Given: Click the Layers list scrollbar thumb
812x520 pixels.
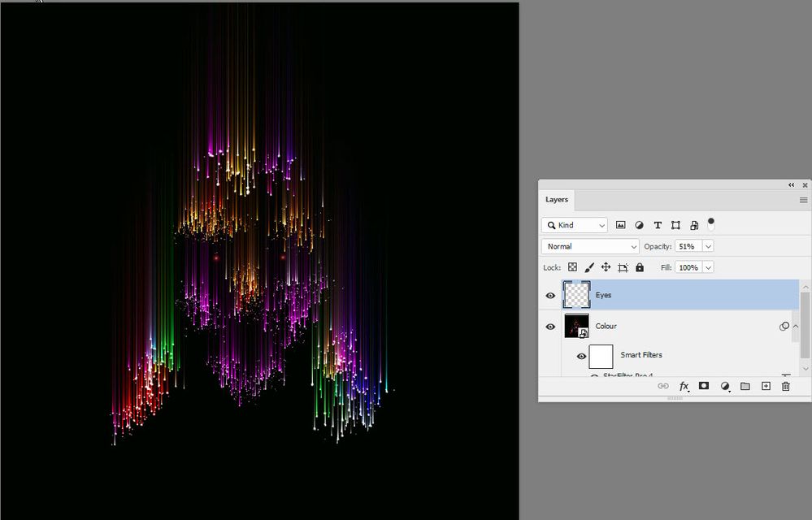Looking at the screenshot, I should pos(805,325).
